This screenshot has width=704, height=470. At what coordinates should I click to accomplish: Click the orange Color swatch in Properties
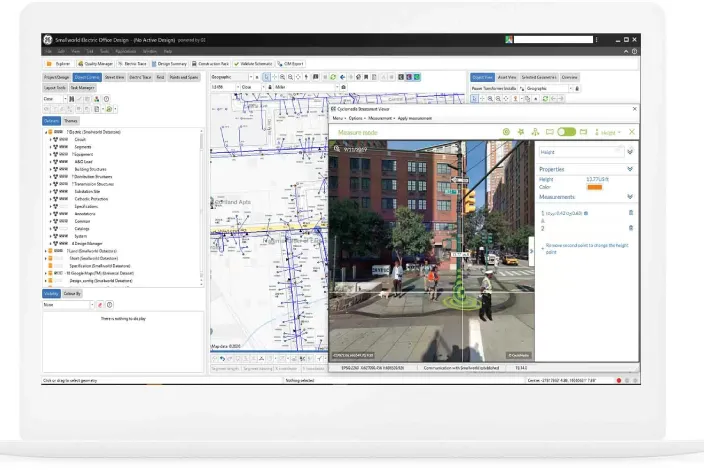point(594,187)
